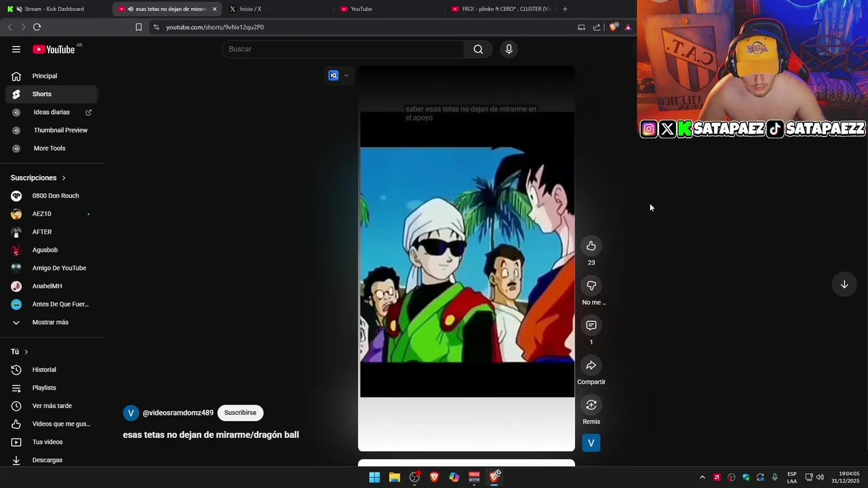Click into the Buscar search field
The image size is (868, 488).
[342, 49]
